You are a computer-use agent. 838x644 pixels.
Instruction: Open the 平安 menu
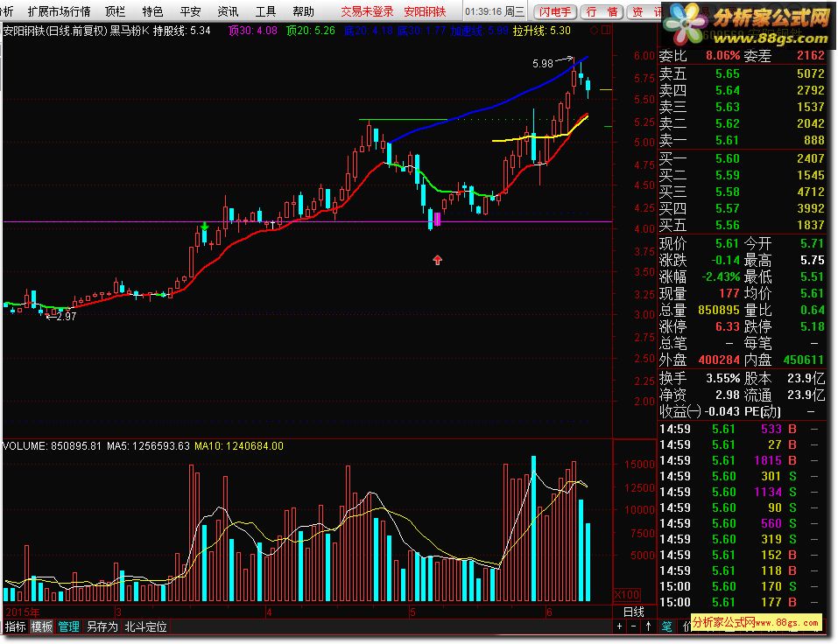click(190, 11)
